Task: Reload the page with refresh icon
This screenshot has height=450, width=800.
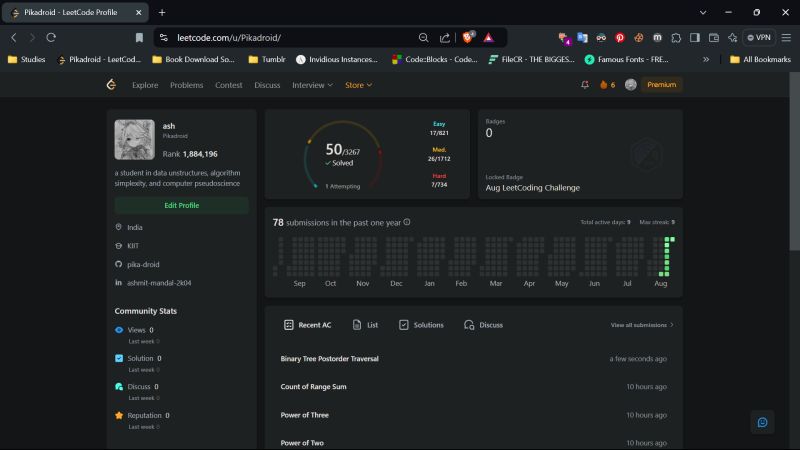Action: pyautogui.click(x=51, y=37)
